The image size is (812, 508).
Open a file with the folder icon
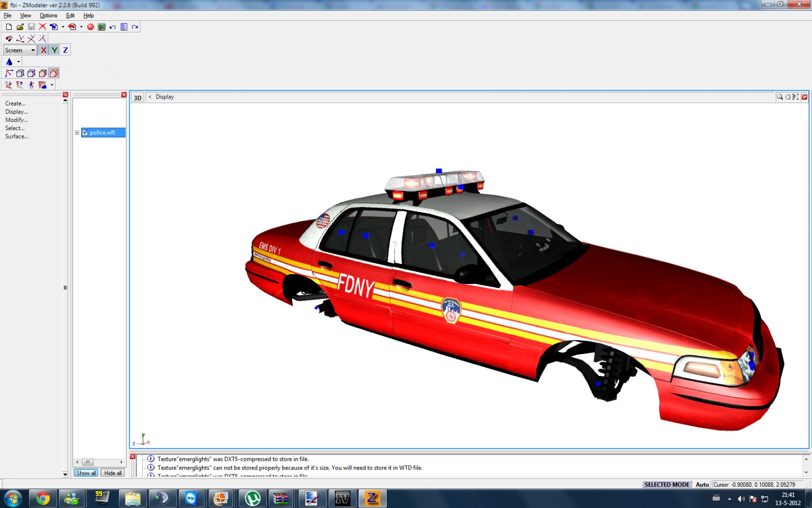click(20, 27)
